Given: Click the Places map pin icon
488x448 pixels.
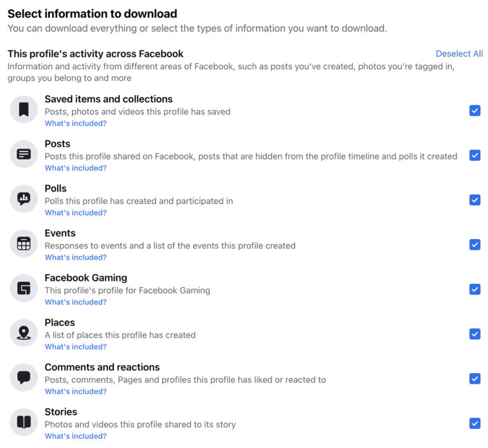Looking at the screenshot, I should tap(24, 333).
